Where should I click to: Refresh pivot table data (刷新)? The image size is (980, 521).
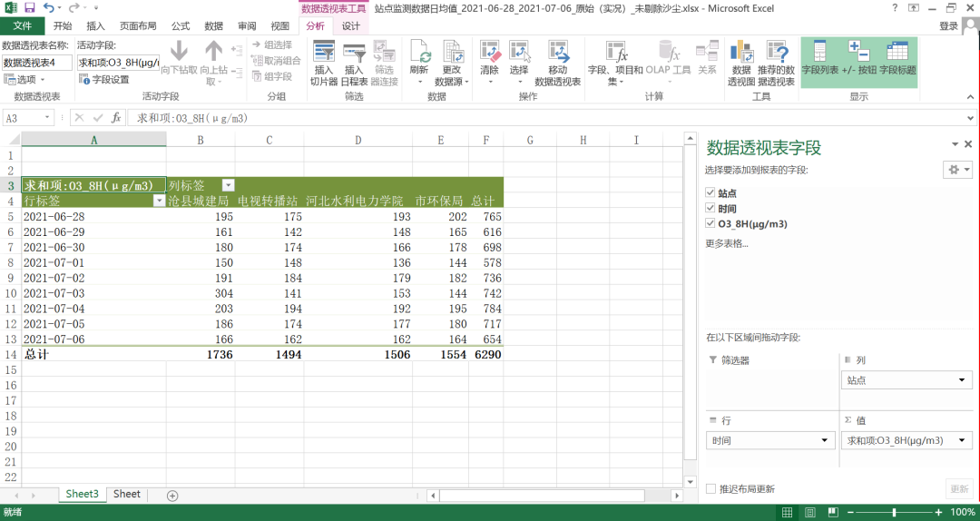[x=419, y=64]
